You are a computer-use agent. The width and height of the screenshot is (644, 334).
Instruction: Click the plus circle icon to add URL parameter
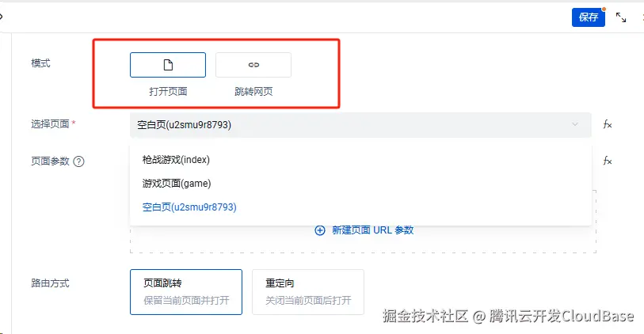tap(320, 230)
